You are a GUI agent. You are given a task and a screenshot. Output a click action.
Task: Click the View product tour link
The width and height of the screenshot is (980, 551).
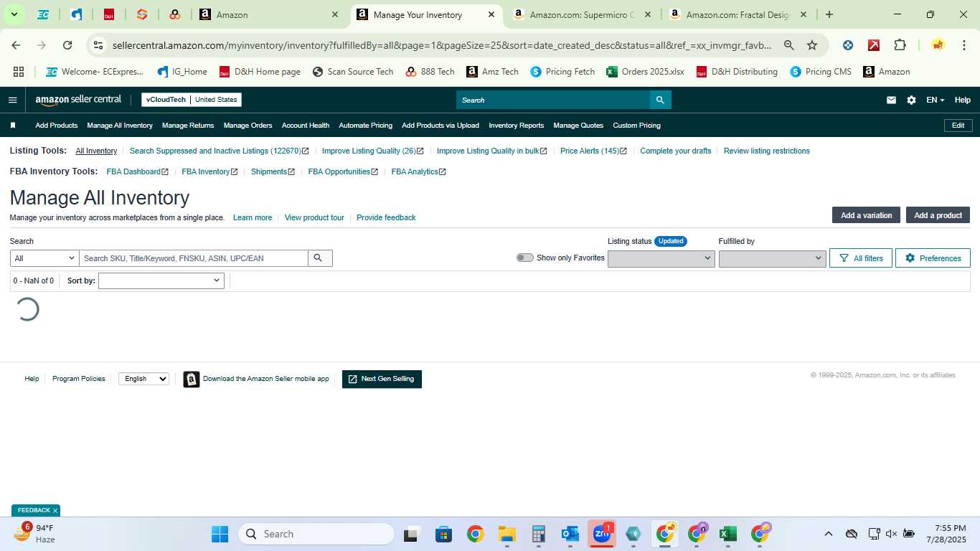pos(314,217)
